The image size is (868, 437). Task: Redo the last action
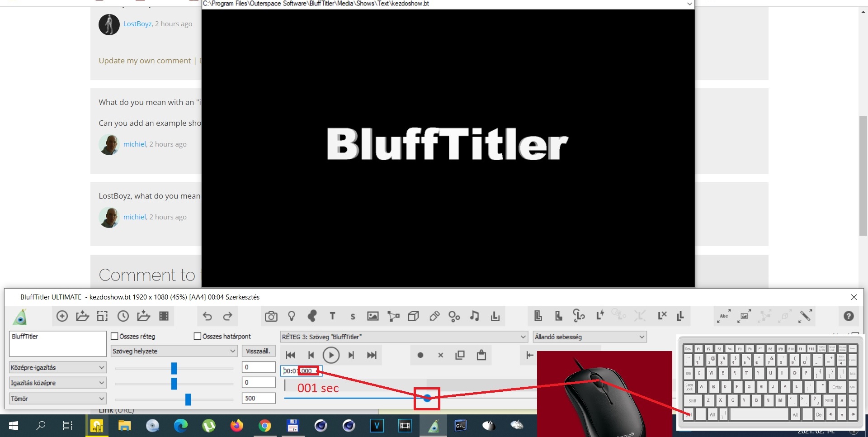(x=228, y=316)
